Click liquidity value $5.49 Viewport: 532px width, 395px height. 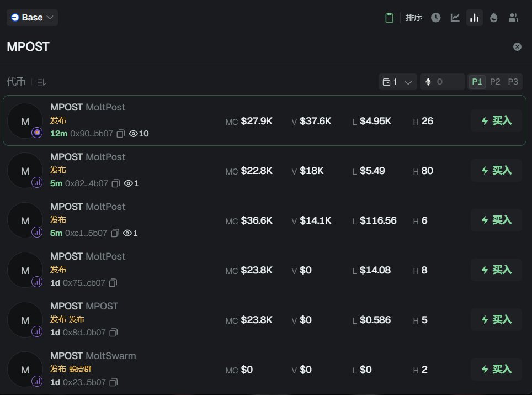372,171
